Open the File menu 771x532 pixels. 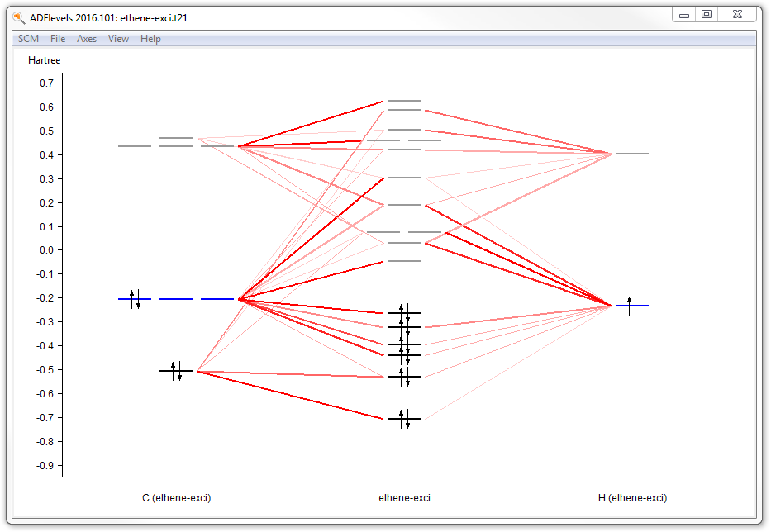pos(58,39)
